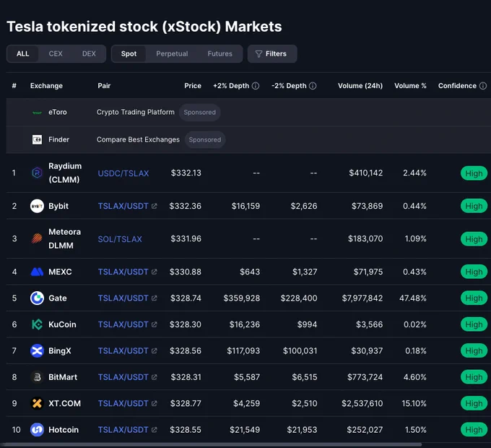Image resolution: width=491 pixels, height=448 pixels.
Task: Click the Raydium exchange logo icon
Action: [37, 173]
